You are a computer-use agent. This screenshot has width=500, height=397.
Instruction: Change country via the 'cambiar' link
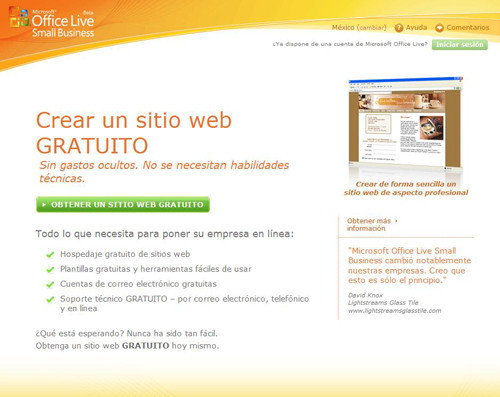coord(372,28)
